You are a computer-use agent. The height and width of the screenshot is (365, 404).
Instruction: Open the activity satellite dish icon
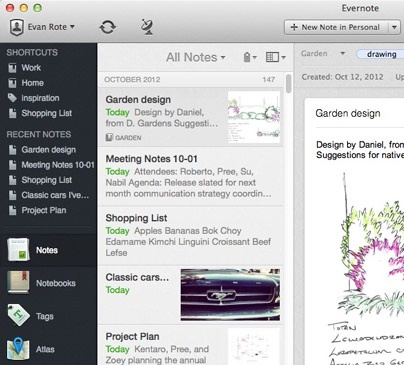pyautogui.click(x=147, y=27)
